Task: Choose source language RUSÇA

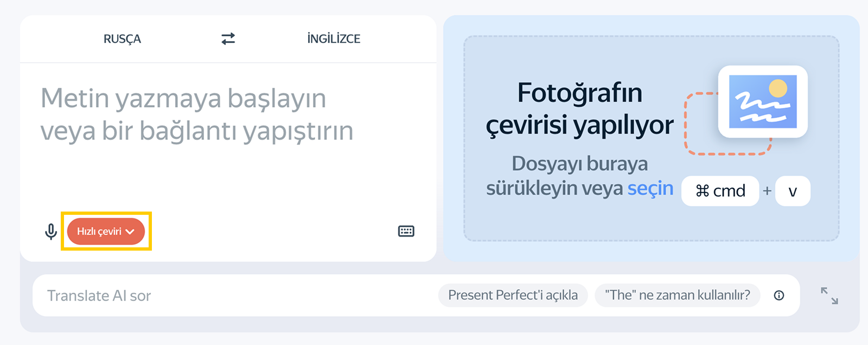Action: (x=122, y=39)
